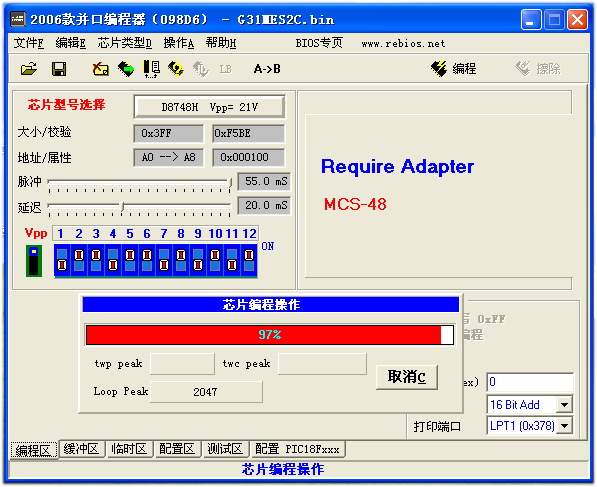Screen dimensions: 597x487
Task: Switch to the 缓冲区 tab
Action: point(81,449)
